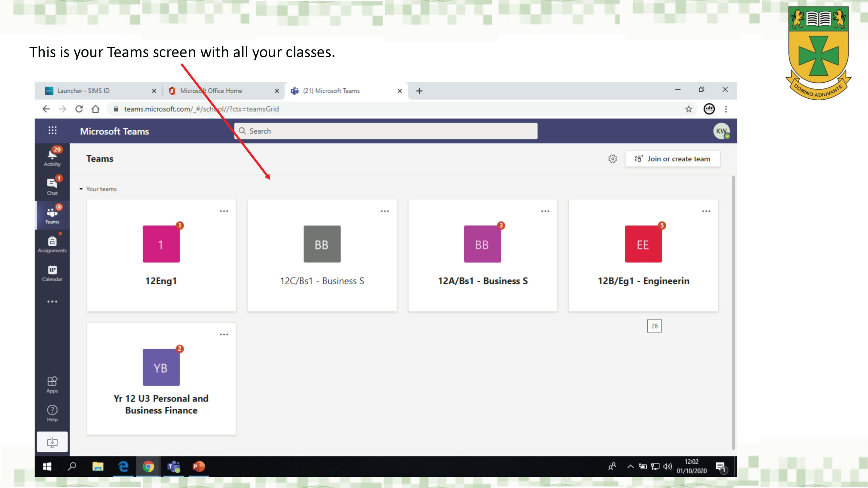Bookmark this page with the star icon
The image size is (868, 488).
pos(688,109)
